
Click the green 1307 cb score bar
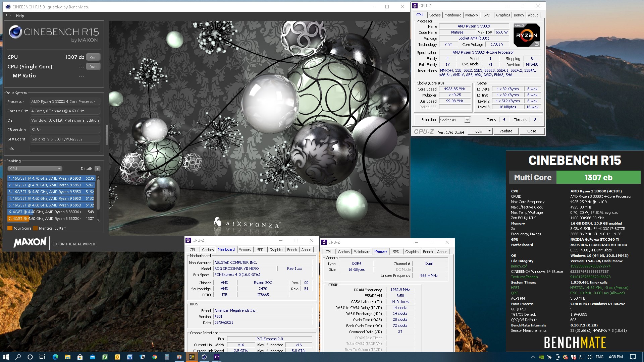click(598, 177)
